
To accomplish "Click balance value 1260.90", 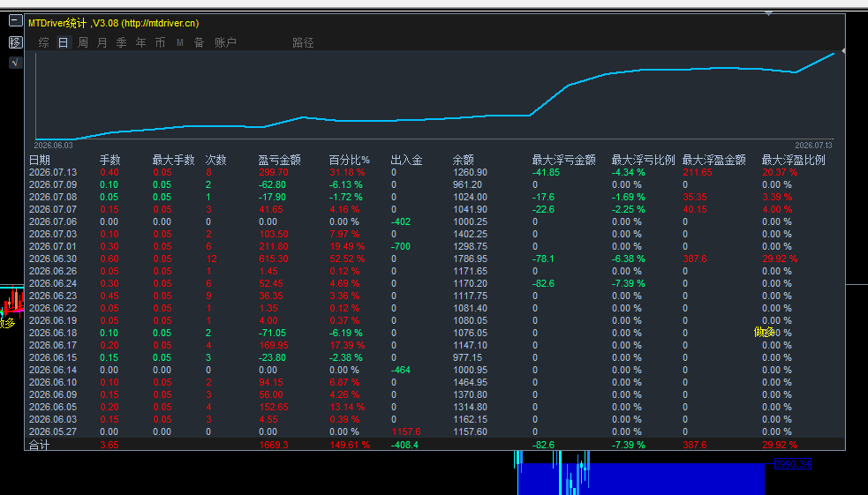I will pyautogui.click(x=470, y=173).
